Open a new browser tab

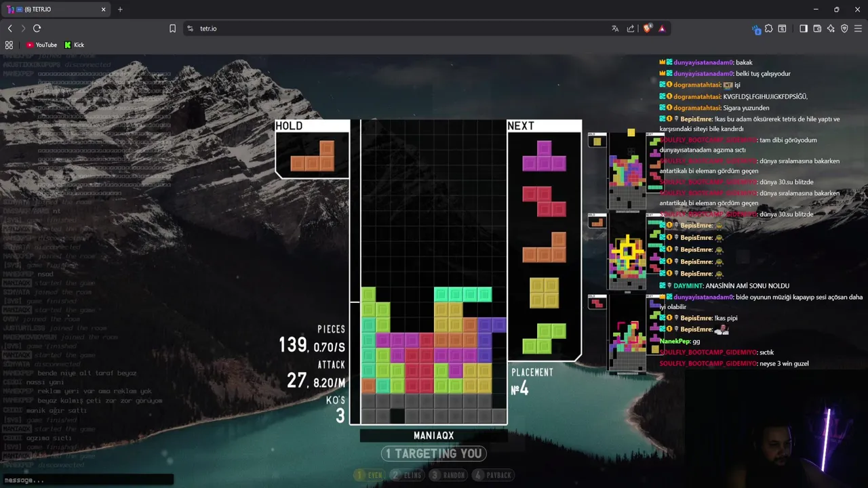pos(120,9)
